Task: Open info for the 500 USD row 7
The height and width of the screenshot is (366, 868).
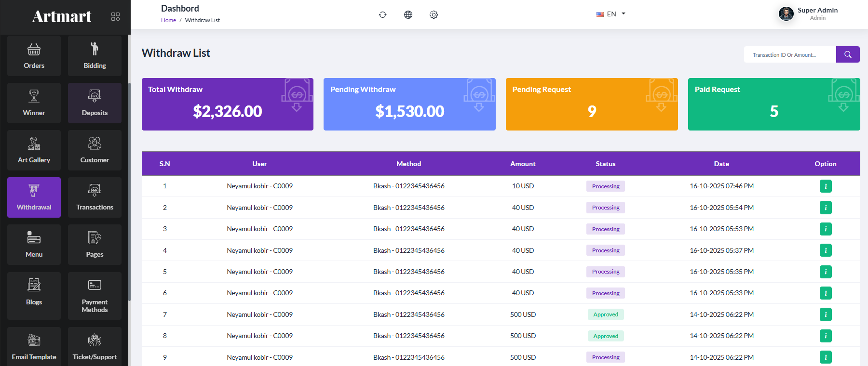Action: [826, 314]
